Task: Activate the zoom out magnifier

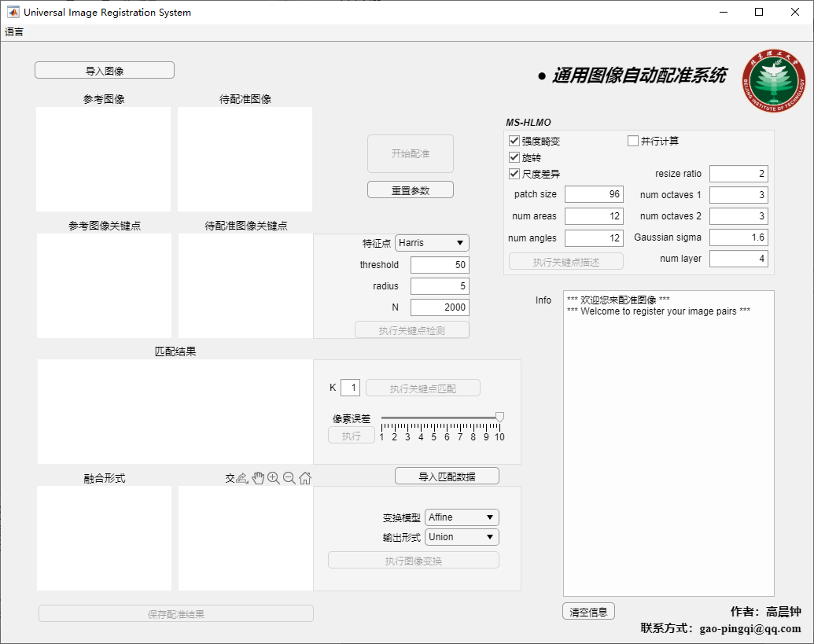Action: pos(289,478)
